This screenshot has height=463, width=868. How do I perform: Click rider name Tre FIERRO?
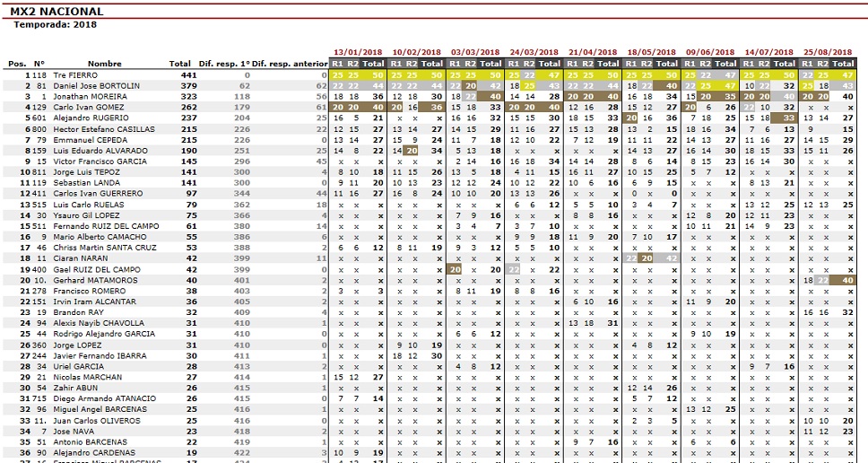[x=74, y=74]
